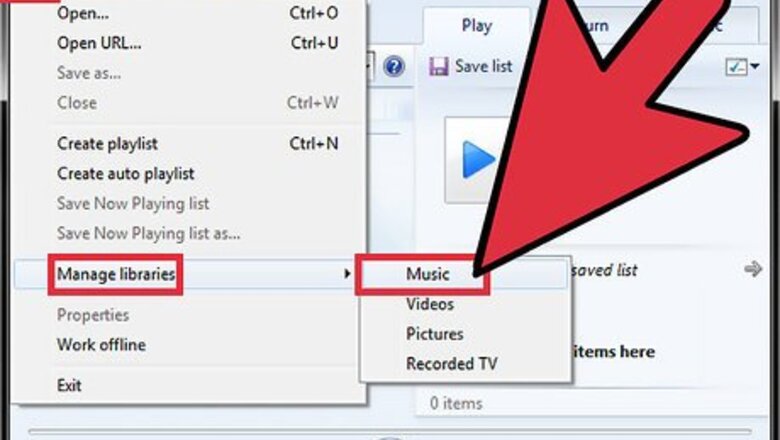The height and width of the screenshot is (440, 780).
Task: Open the list options checkmark dropdown
Action: (742, 67)
